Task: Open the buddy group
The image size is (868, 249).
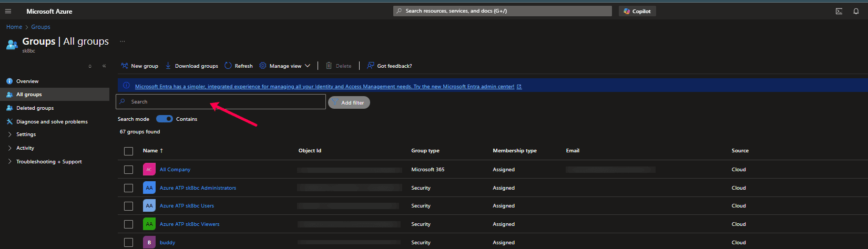Action: [x=167, y=243]
